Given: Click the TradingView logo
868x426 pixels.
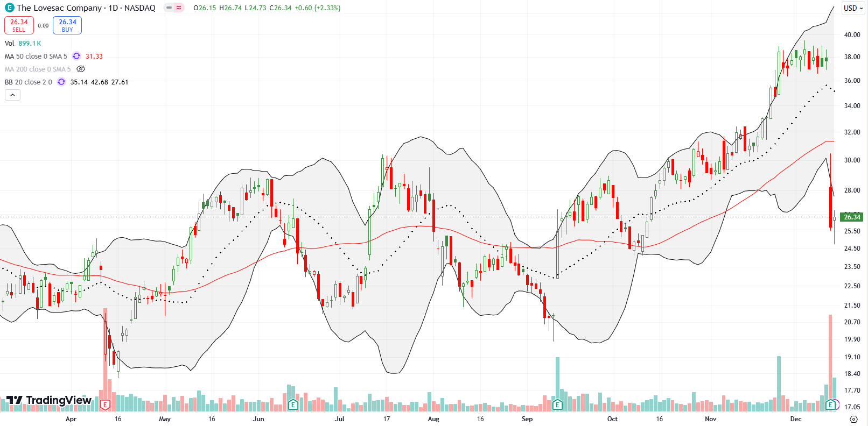Looking at the screenshot, I should click(x=49, y=400).
